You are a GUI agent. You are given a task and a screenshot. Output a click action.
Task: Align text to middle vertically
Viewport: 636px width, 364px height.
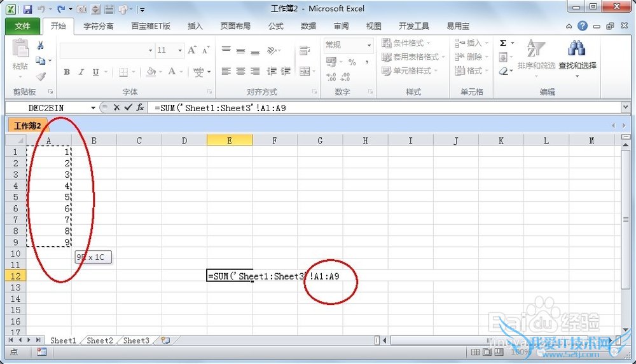tap(240, 51)
